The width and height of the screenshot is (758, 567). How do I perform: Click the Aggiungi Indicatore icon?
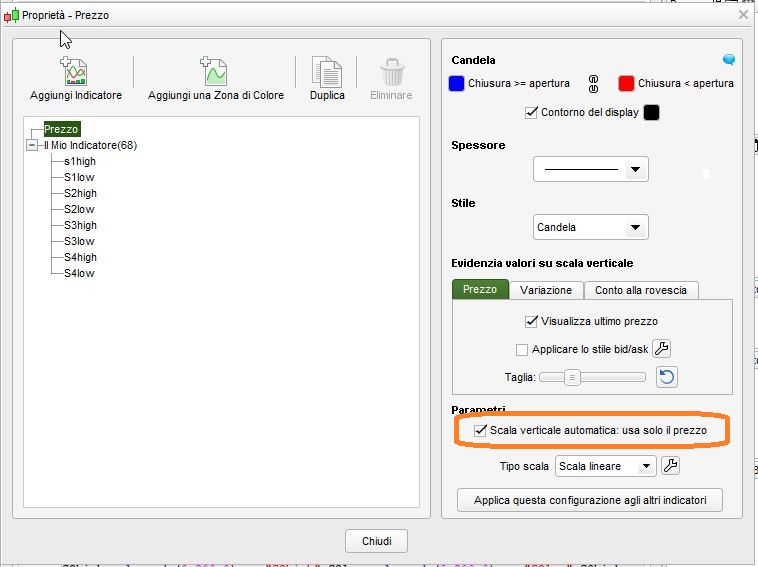coord(73,71)
